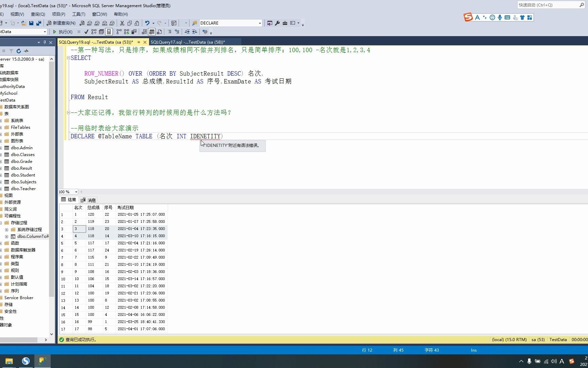The width and height of the screenshot is (588, 368).
Task: Click Comment Out Selected Lines icon
Action: click(x=169, y=32)
